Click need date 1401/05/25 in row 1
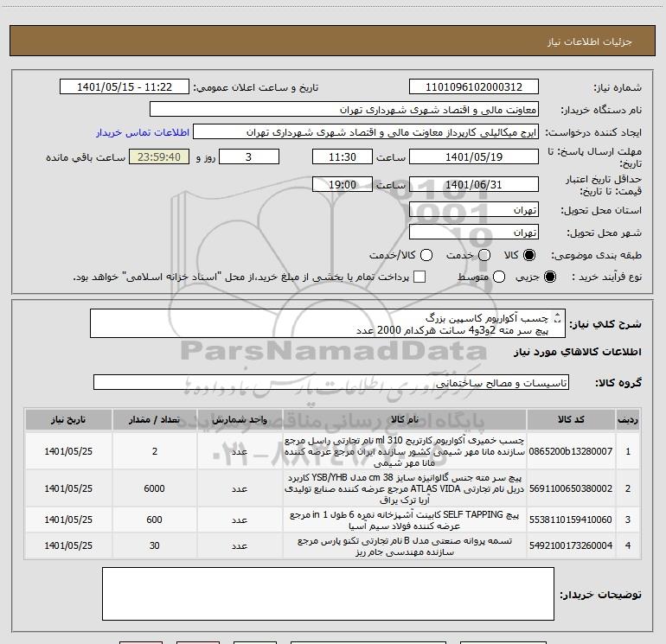Image resolution: width=666 pixels, height=644 pixels. [68, 451]
